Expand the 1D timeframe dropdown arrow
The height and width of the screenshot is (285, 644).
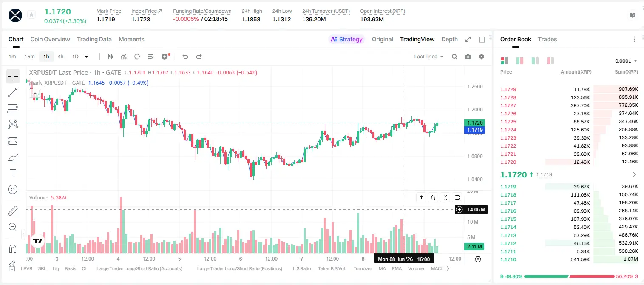pyautogui.click(x=86, y=57)
